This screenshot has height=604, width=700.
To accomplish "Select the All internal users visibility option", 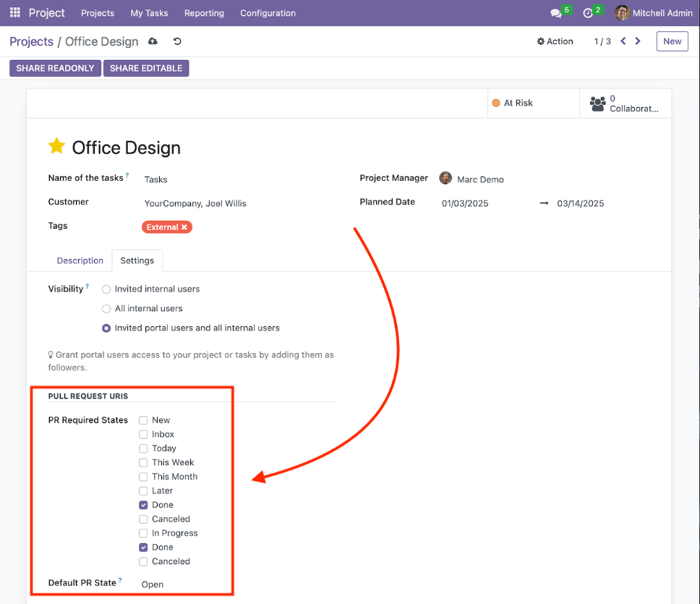I will click(x=106, y=308).
